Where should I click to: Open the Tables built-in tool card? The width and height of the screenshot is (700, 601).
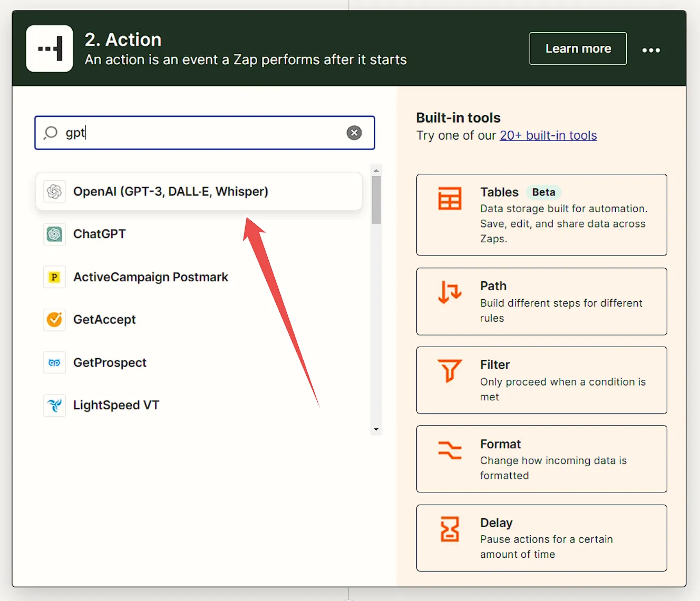tap(541, 215)
